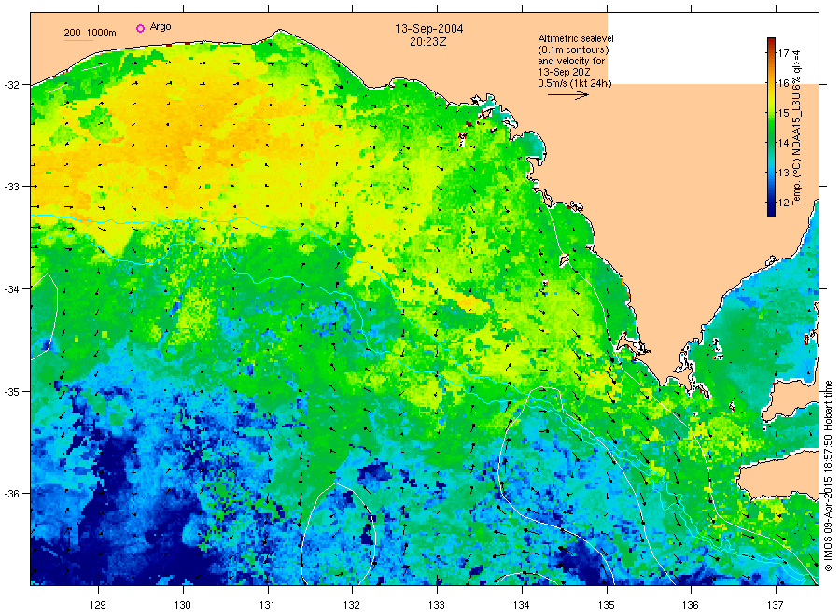Click the 134 longitude axis label
The width and height of the screenshot is (840, 616).
pyautogui.click(x=521, y=605)
